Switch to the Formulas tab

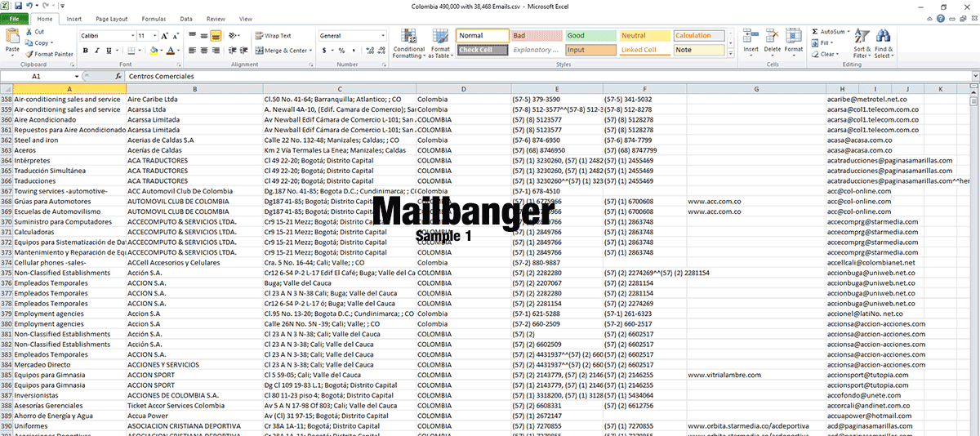click(x=154, y=18)
